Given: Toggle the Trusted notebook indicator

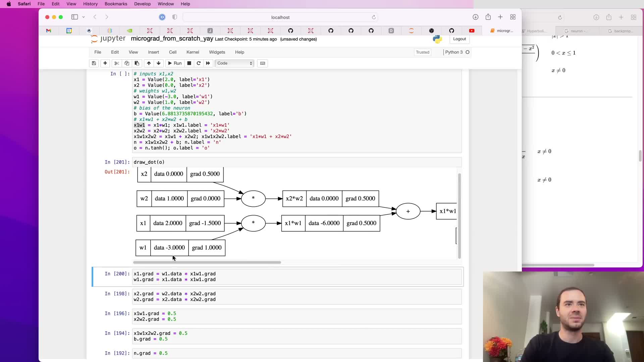Looking at the screenshot, I should [422, 52].
